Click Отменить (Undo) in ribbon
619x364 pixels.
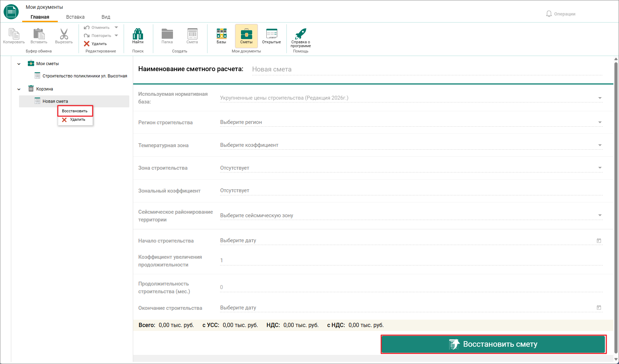pos(97,27)
